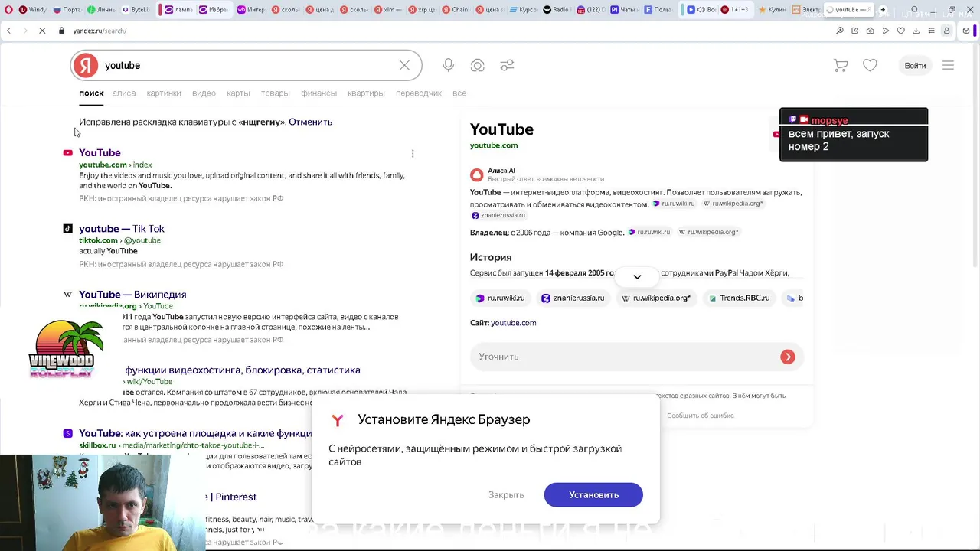
Task: Select the алиса search category
Action: pyautogui.click(x=123, y=93)
